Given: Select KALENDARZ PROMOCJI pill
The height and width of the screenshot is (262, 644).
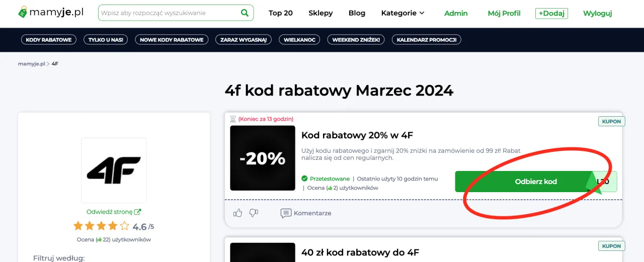Looking at the screenshot, I should point(427,40).
